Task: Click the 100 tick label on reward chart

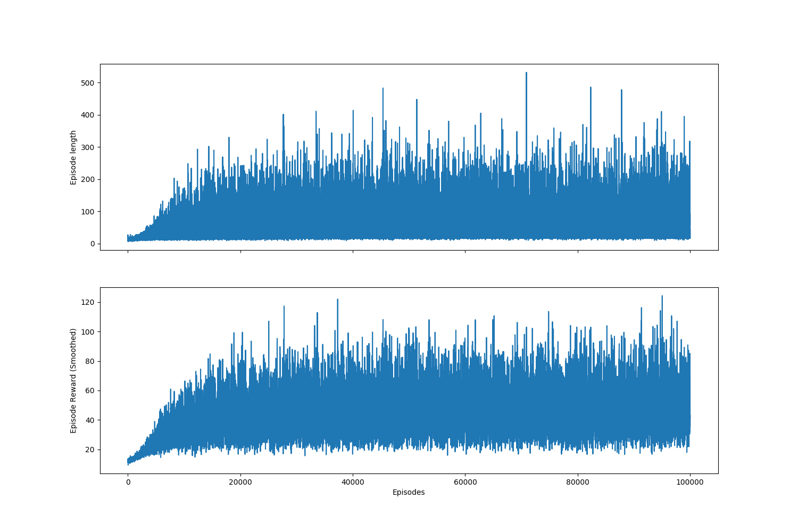Action: (88, 332)
